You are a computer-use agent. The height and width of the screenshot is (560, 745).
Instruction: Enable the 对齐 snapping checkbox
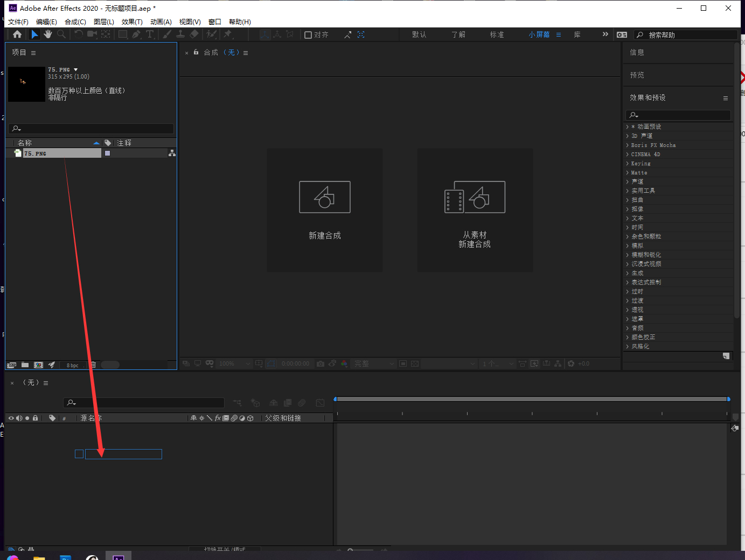[308, 35]
